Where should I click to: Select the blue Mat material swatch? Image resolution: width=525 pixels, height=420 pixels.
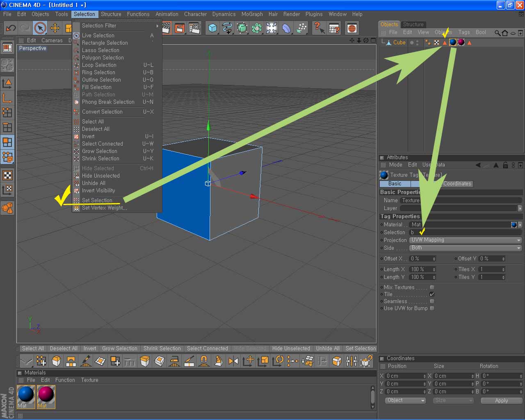(26, 397)
